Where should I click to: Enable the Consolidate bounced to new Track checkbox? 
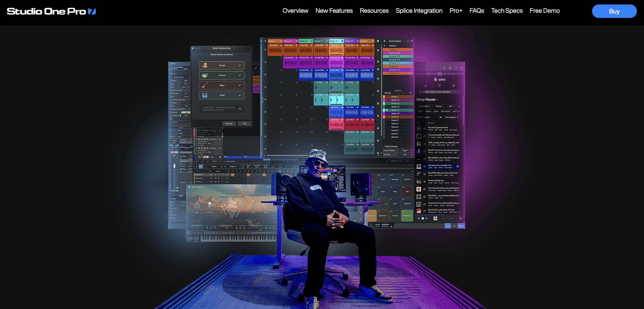pos(240,109)
